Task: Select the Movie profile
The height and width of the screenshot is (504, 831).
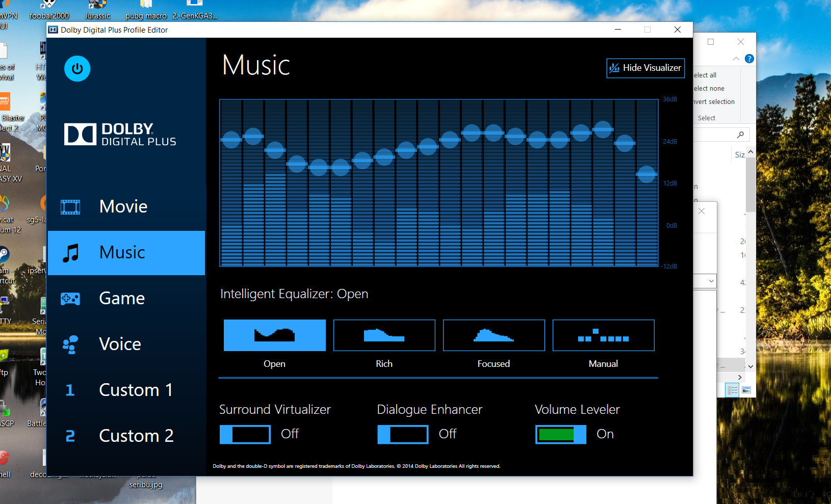Action: coord(126,206)
